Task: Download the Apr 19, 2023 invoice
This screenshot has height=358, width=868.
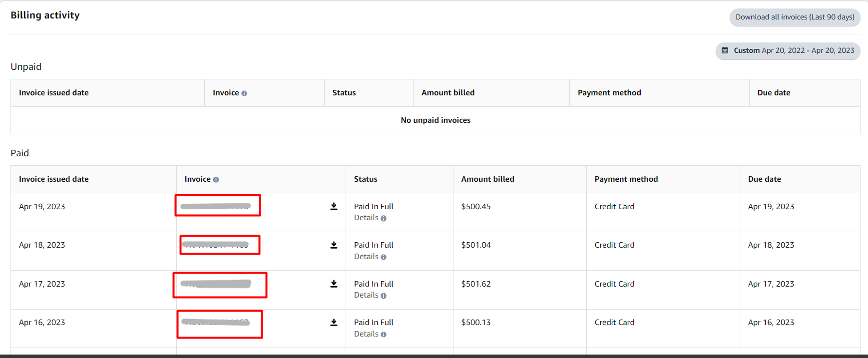Action: tap(334, 207)
